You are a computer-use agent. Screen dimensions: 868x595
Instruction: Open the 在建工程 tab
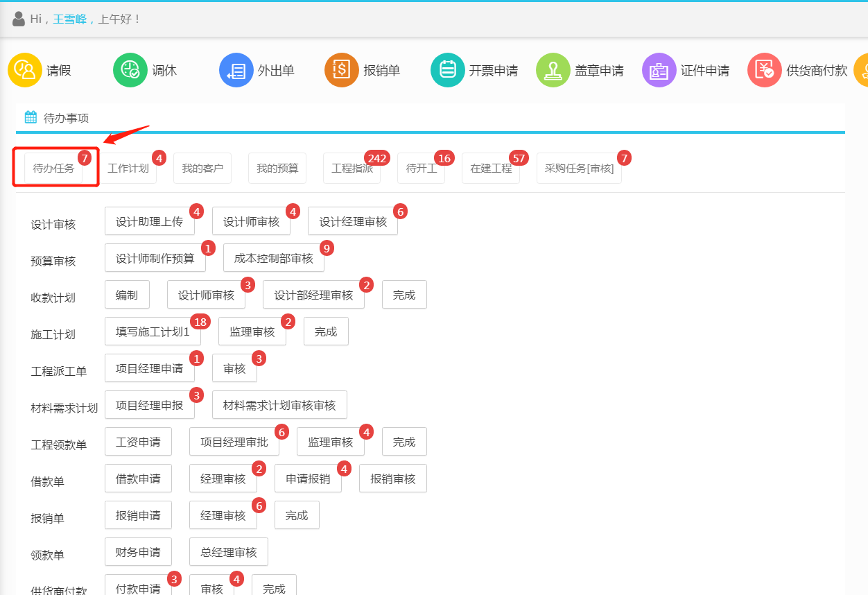pos(491,168)
